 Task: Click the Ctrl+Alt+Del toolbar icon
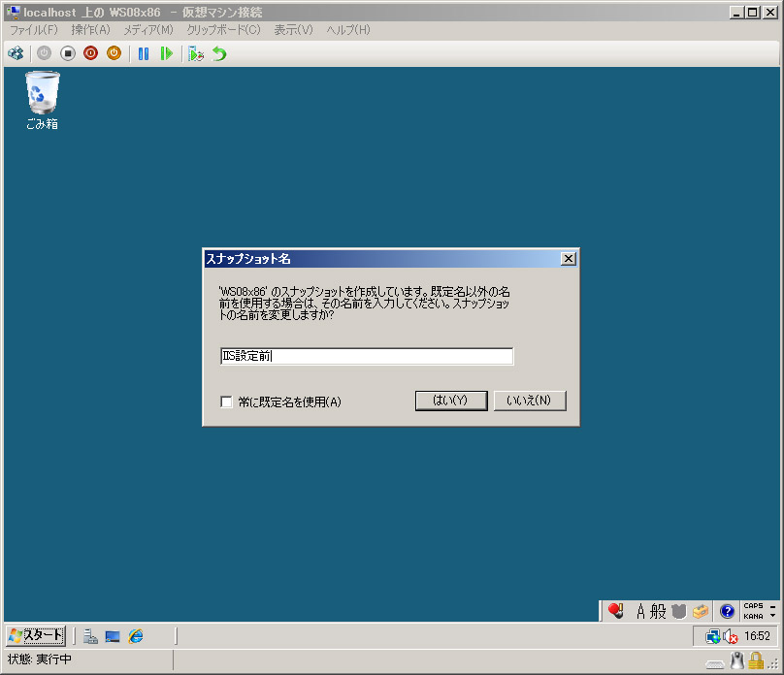pyautogui.click(x=16, y=53)
